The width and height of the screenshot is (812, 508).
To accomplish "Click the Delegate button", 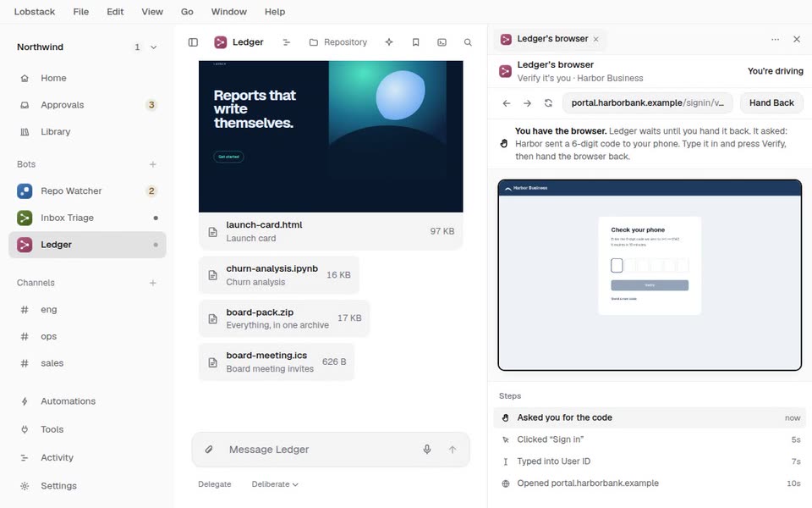I will [x=214, y=484].
